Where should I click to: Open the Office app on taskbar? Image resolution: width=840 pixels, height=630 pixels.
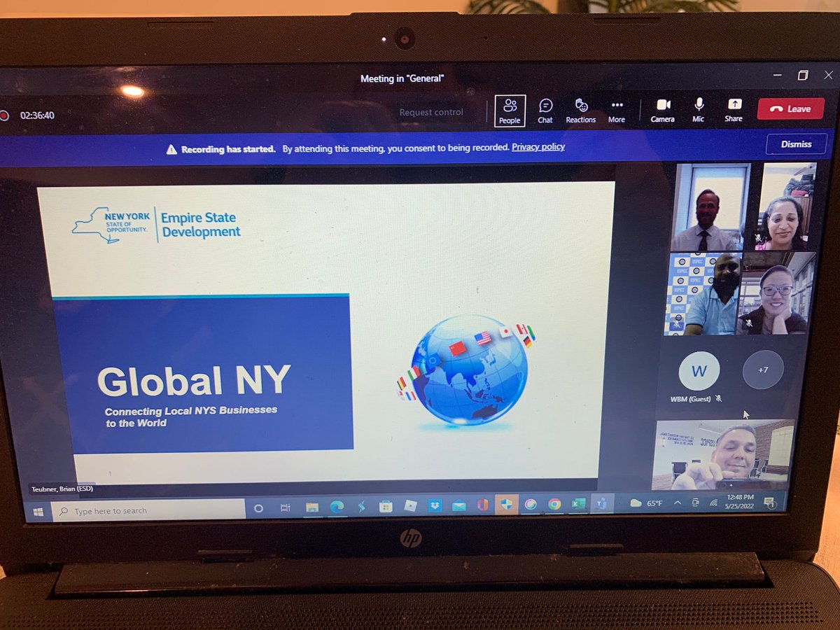[x=482, y=505]
